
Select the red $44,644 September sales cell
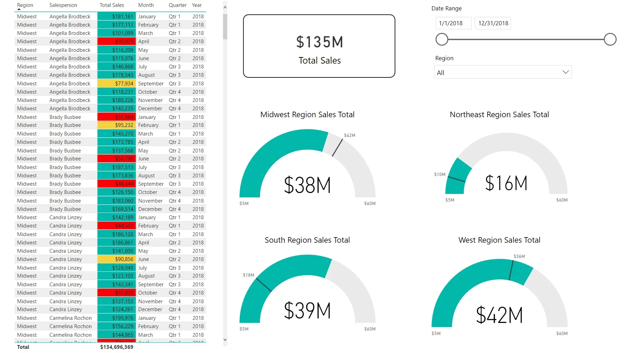(x=117, y=184)
